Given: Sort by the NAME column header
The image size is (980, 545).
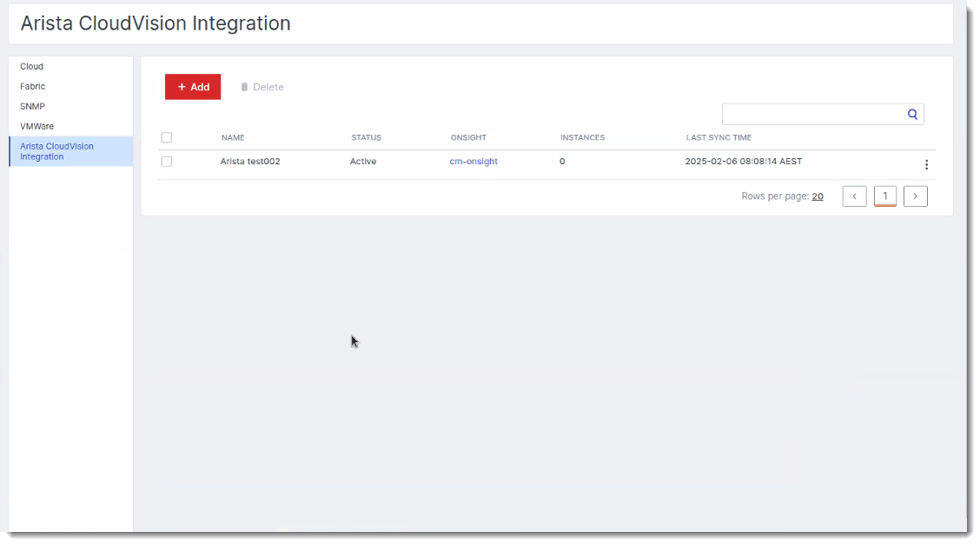Looking at the screenshot, I should click(233, 137).
